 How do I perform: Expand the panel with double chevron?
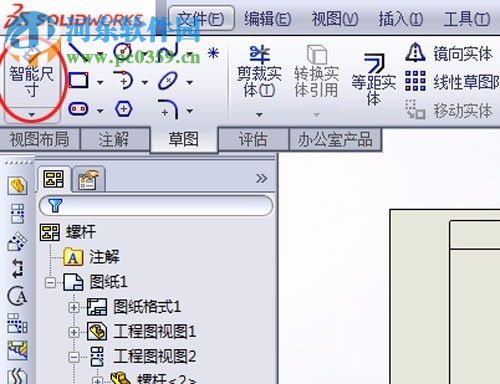(261, 178)
